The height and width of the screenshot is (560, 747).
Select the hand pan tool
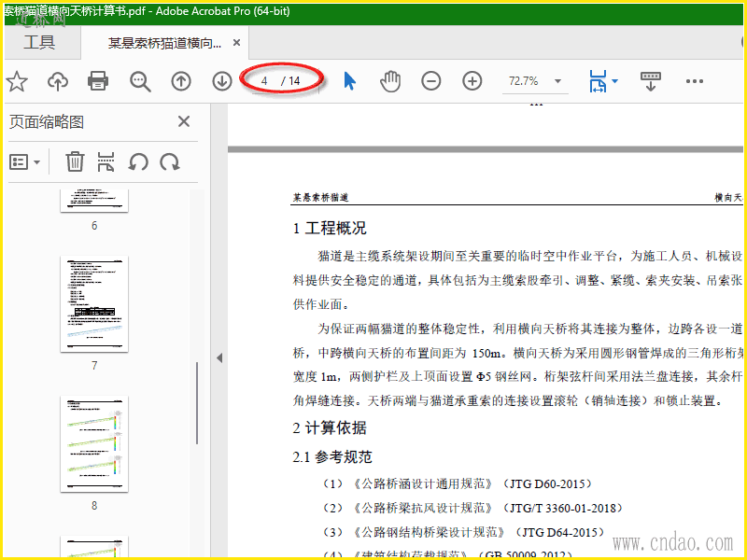click(390, 81)
